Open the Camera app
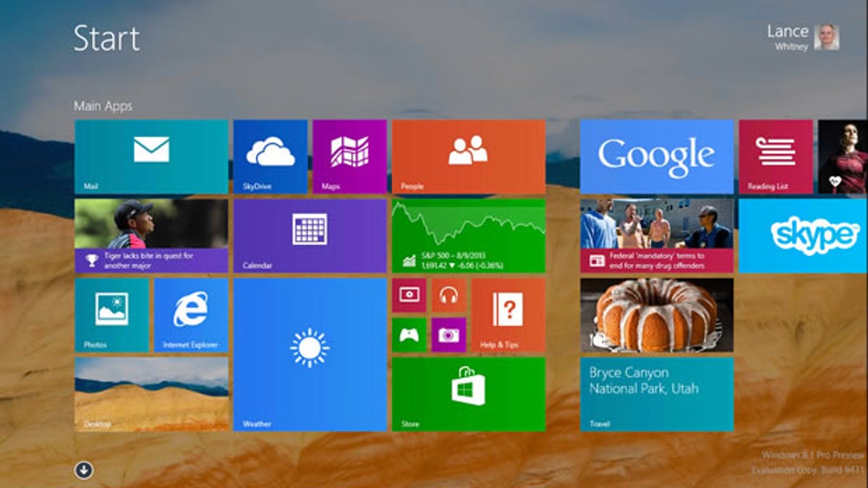 point(448,334)
